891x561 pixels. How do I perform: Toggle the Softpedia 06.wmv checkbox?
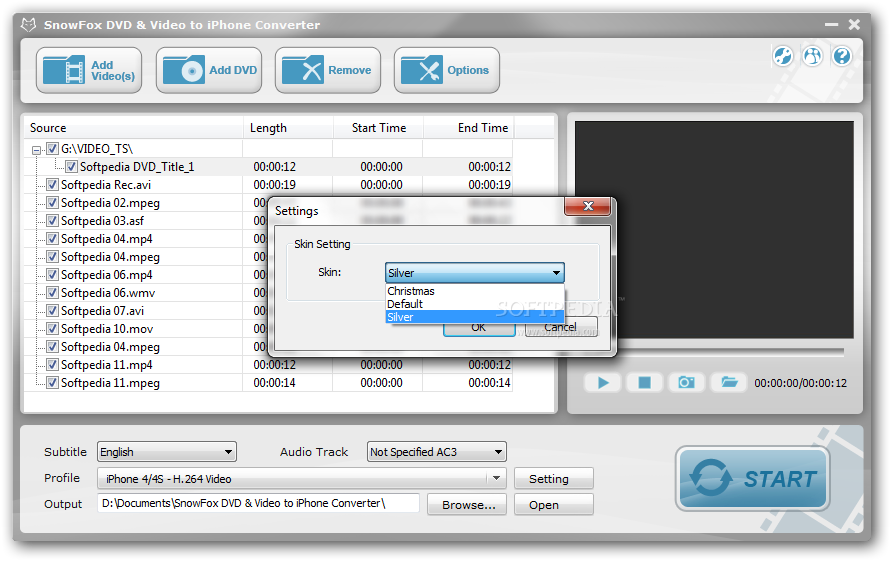(x=52, y=293)
